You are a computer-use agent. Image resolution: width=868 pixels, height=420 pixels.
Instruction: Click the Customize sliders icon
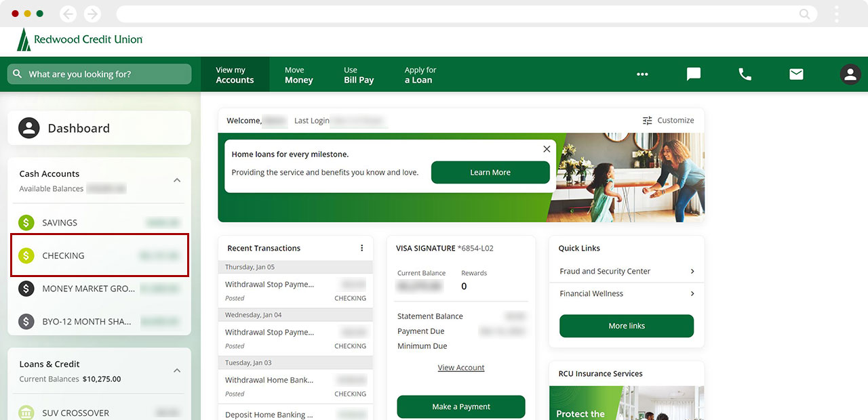coord(648,121)
